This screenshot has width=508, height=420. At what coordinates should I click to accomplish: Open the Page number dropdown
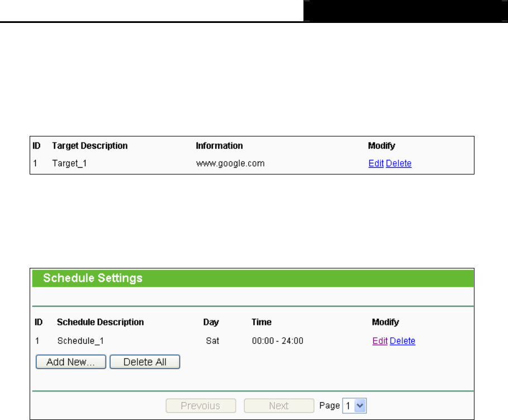click(354, 405)
